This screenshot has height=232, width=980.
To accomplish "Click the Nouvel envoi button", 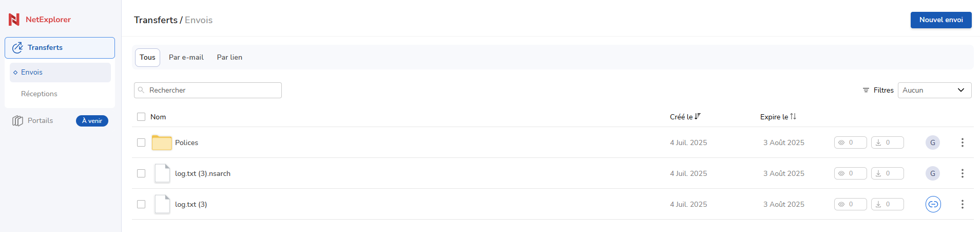I will click(x=941, y=20).
